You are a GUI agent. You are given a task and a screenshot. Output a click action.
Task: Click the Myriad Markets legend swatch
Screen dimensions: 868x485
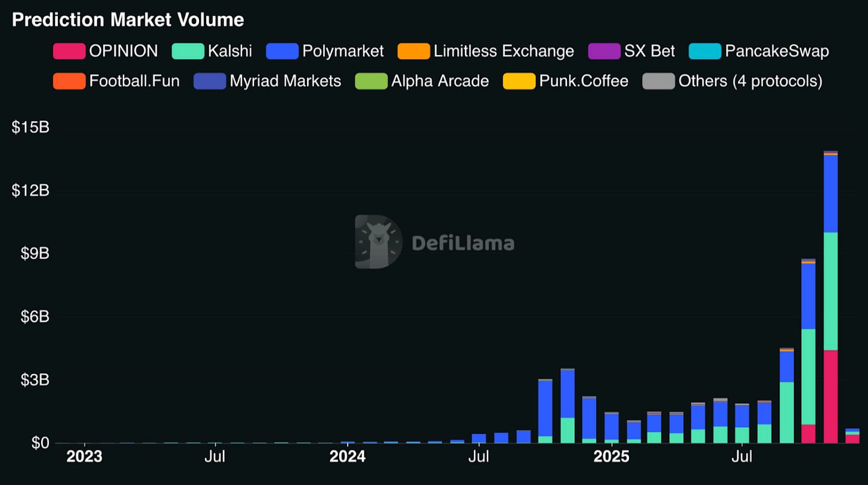click(x=210, y=81)
